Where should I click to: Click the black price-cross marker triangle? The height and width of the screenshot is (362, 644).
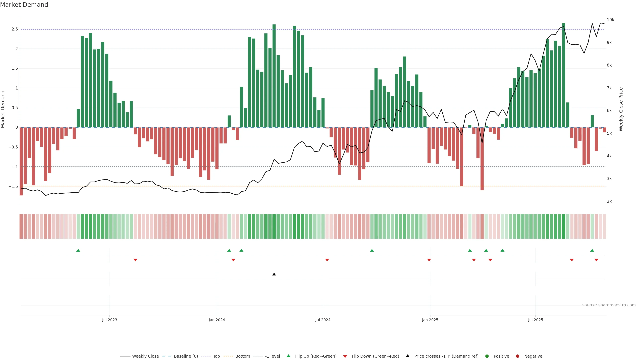274,274
